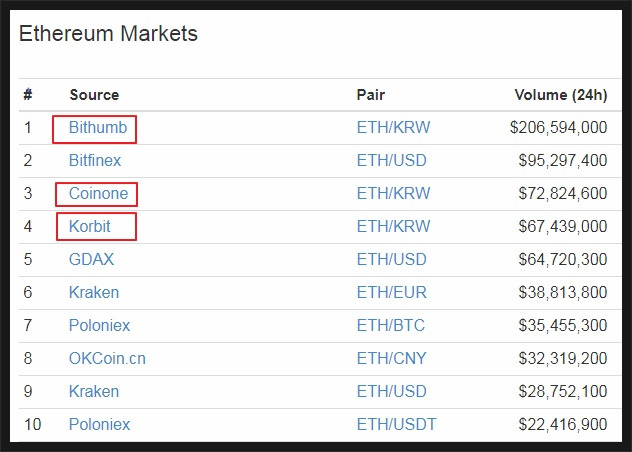Open Poloniex link in row 7
The width and height of the screenshot is (632, 452).
coord(100,326)
